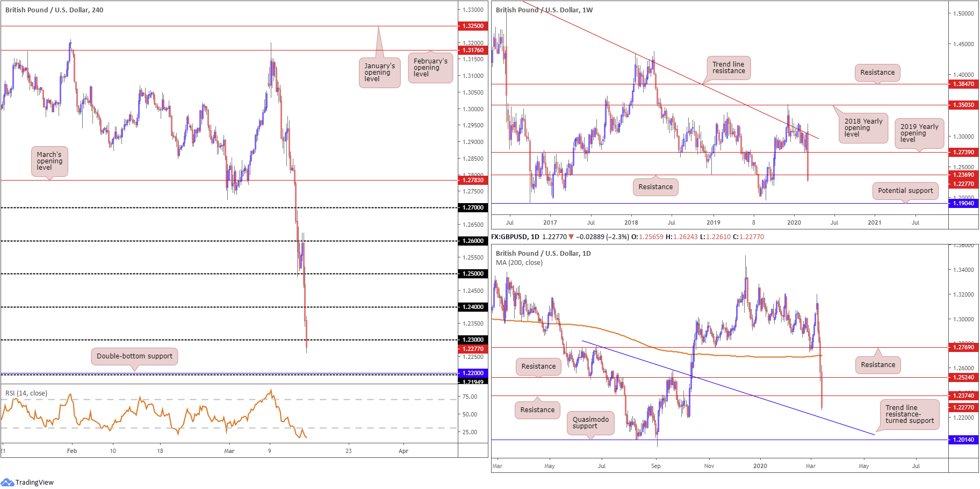Click the Feb date on 240 chart time axis
The width and height of the screenshot is (980, 489).
pyautogui.click(x=72, y=451)
